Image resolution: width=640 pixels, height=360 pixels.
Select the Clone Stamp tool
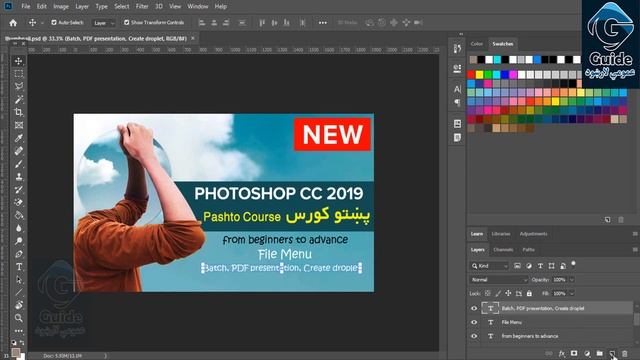click(18, 177)
